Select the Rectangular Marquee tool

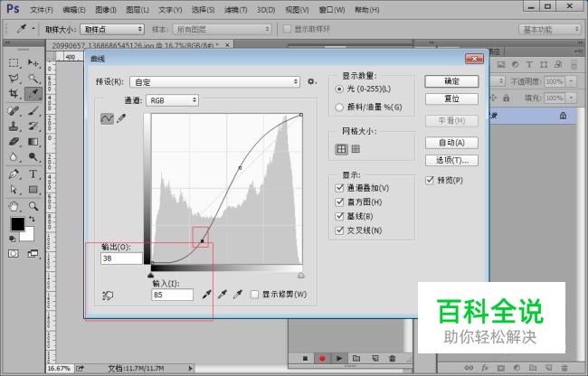tap(14, 63)
